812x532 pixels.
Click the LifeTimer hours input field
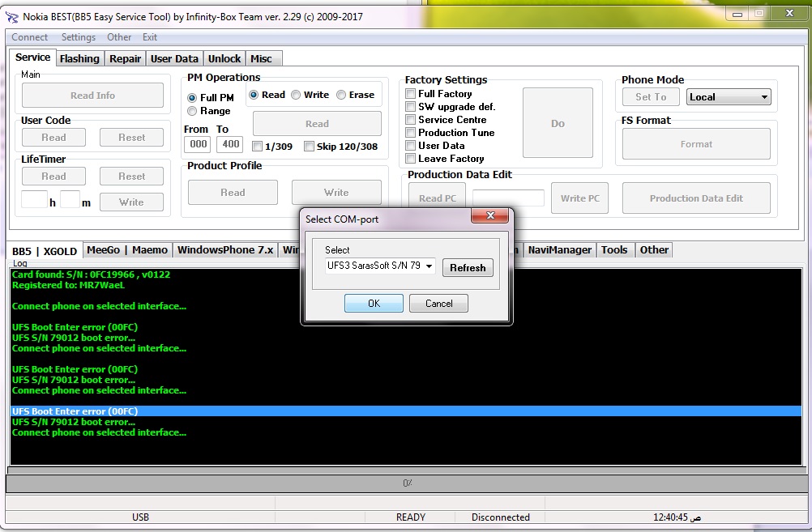34,199
